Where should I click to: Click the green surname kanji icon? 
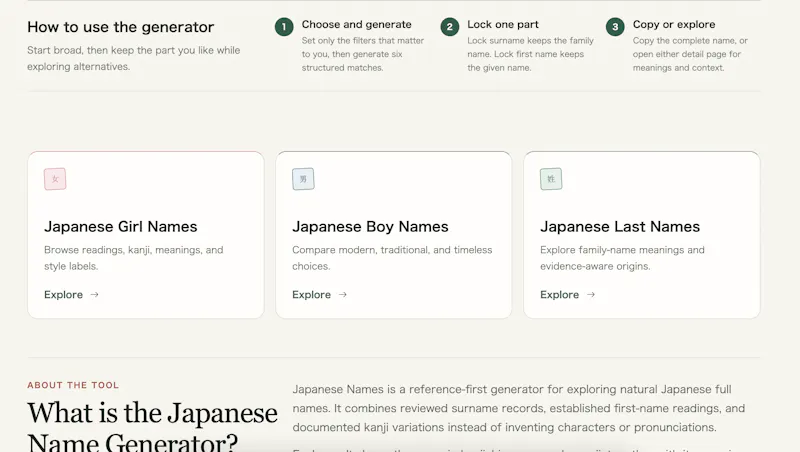click(x=551, y=179)
